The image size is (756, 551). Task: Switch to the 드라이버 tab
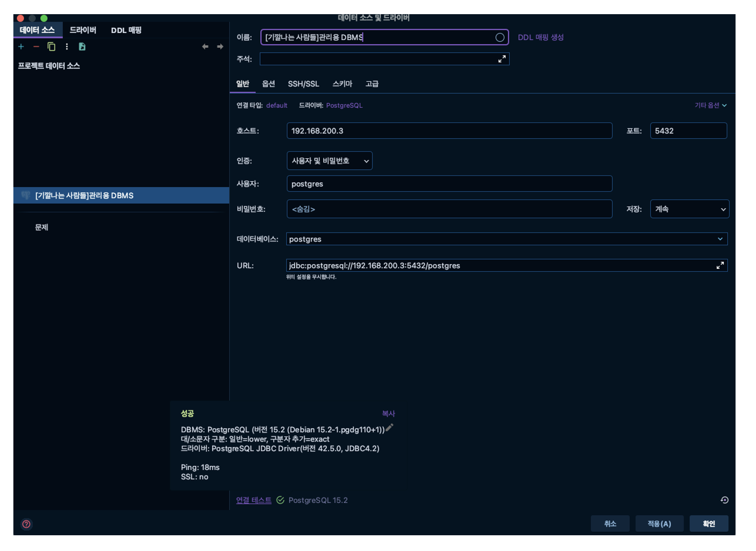click(x=83, y=30)
